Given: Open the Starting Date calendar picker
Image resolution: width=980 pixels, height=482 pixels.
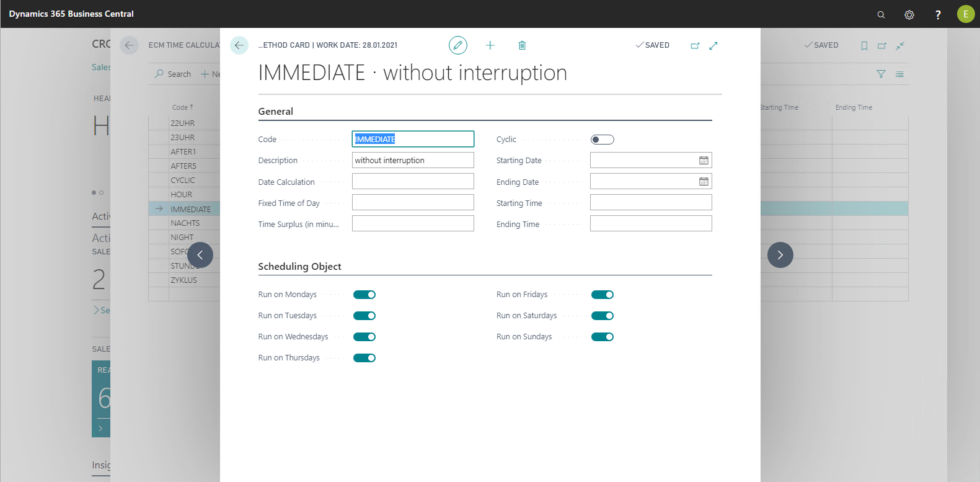Looking at the screenshot, I should [x=704, y=161].
